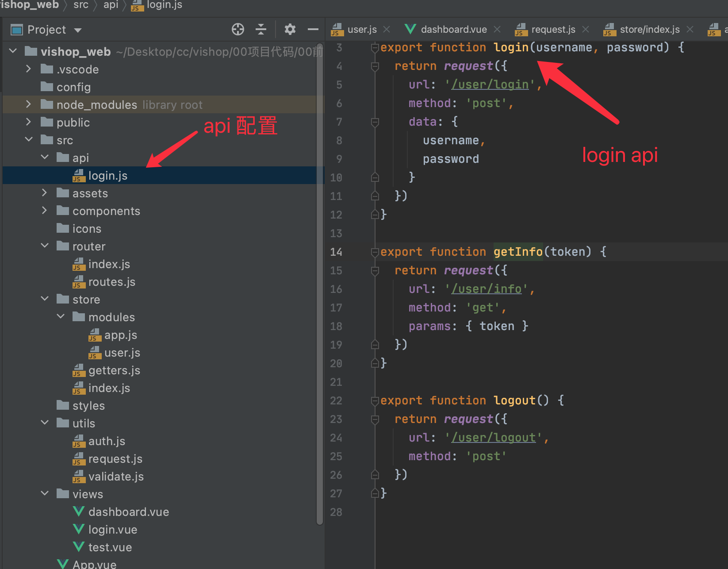The image size is (728, 569).
Task: Click the collapse all icon in Project panel
Action: pos(261,29)
